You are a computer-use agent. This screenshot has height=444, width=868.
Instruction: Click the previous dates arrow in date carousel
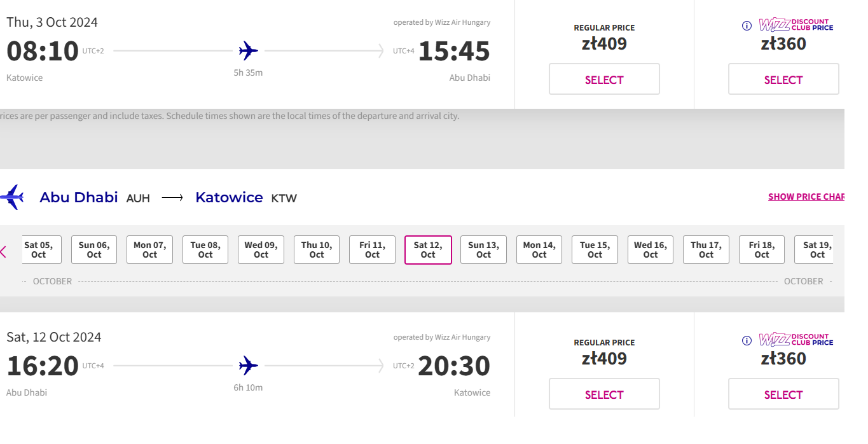coord(3,252)
